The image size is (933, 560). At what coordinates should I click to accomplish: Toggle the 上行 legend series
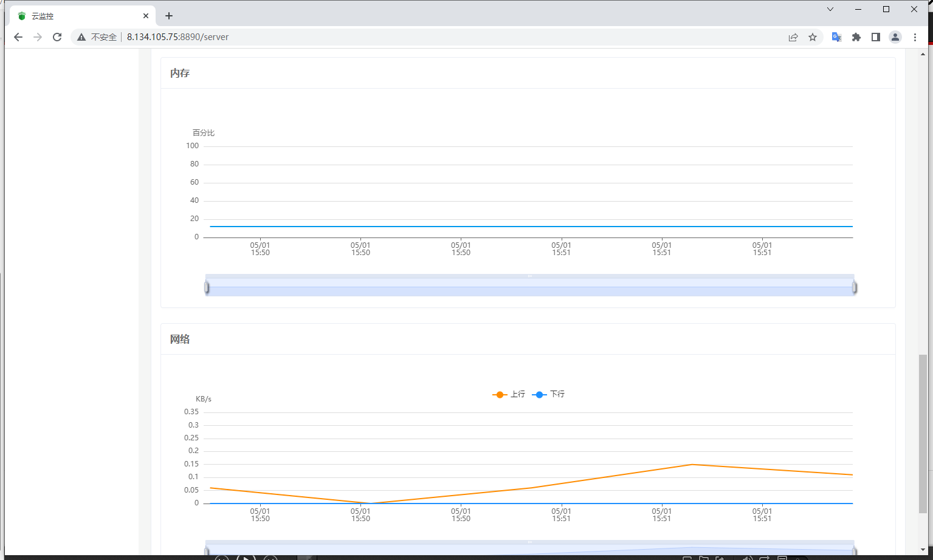click(x=509, y=394)
